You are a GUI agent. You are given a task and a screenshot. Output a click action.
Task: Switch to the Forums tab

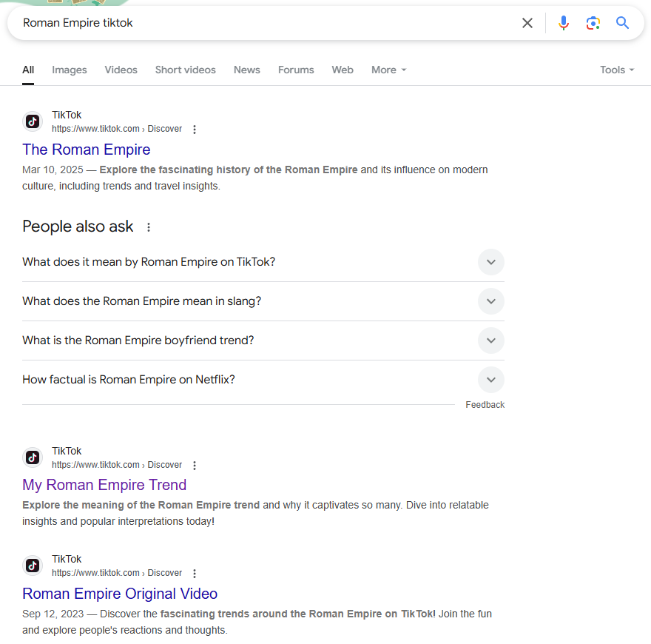pos(296,70)
